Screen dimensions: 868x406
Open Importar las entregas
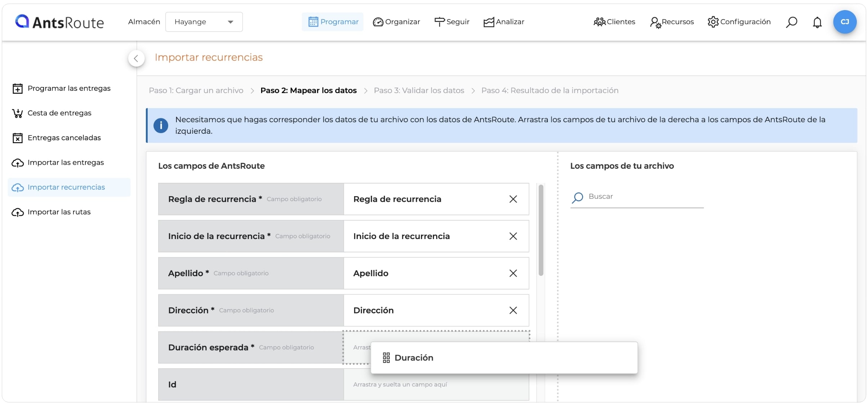coord(69,163)
